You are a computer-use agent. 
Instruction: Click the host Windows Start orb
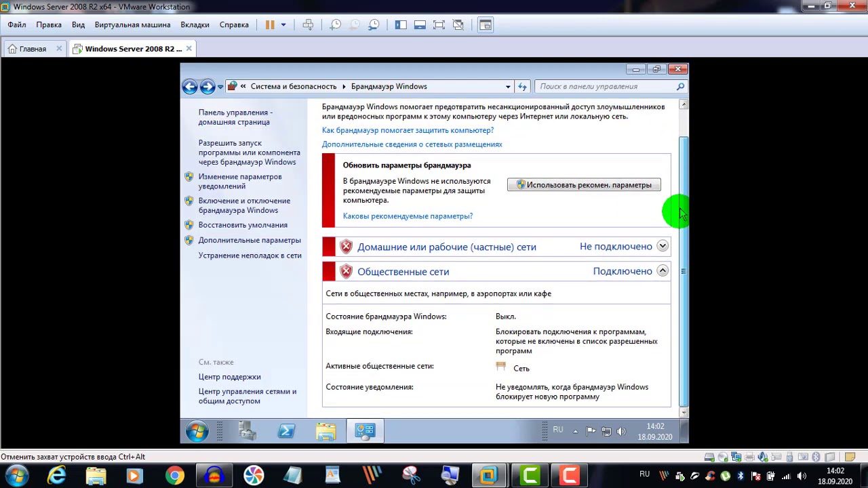click(x=17, y=476)
